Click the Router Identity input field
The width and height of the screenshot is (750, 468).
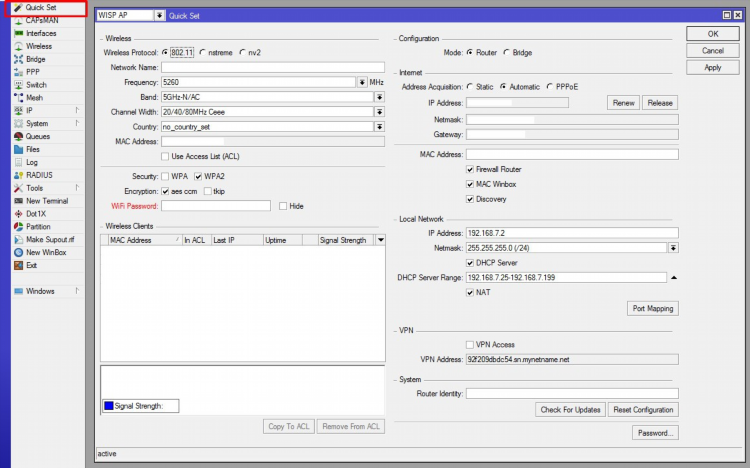[x=572, y=393]
